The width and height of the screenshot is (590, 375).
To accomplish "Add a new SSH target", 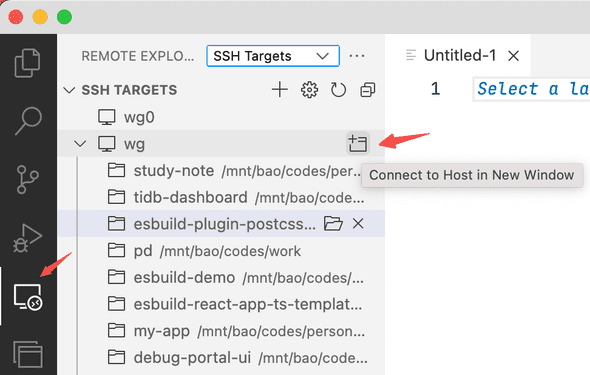I will tap(280, 90).
